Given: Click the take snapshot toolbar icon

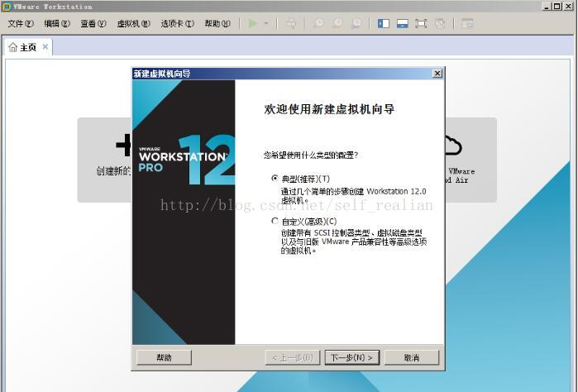Looking at the screenshot, I should click(x=318, y=24).
